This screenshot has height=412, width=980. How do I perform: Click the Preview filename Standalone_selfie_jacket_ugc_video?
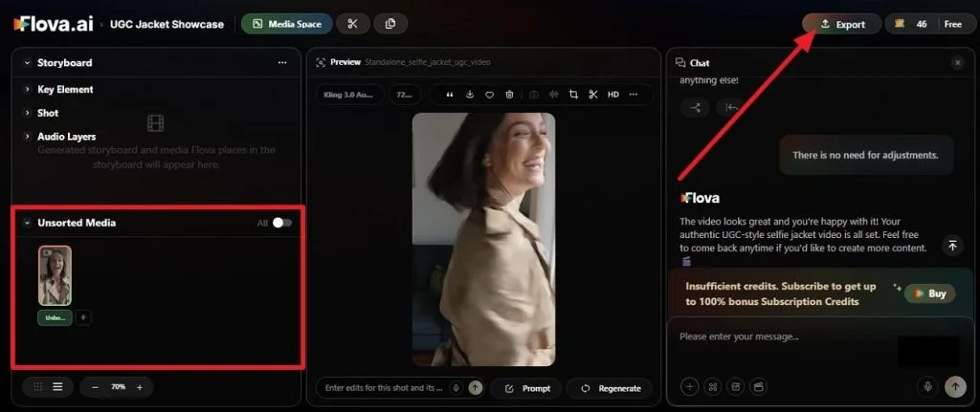pos(428,62)
